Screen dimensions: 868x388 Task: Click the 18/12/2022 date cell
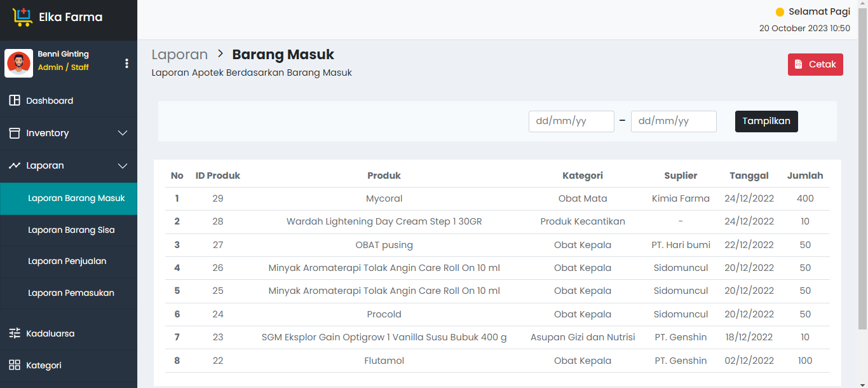click(x=749, y=337)
